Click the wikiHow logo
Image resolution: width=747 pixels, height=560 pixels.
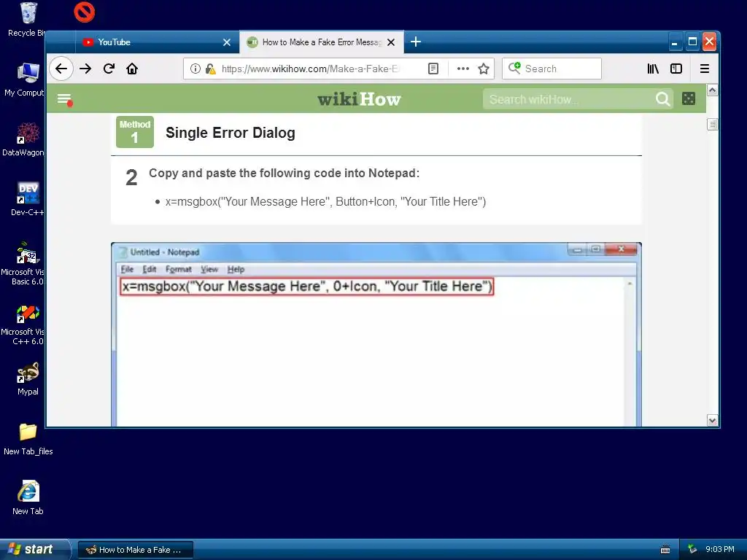coord(359,99)
